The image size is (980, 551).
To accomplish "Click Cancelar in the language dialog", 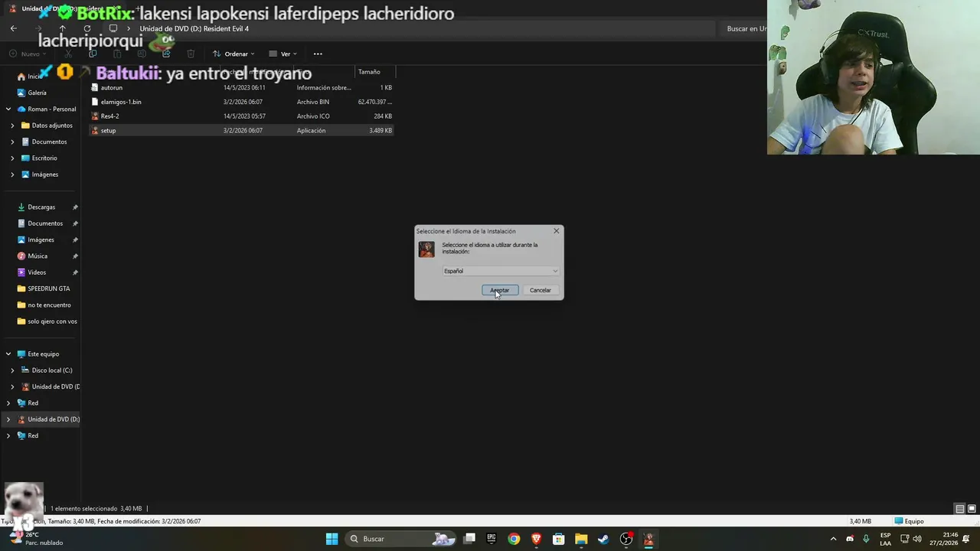I will pyautogui.click(x=541, y=290).
